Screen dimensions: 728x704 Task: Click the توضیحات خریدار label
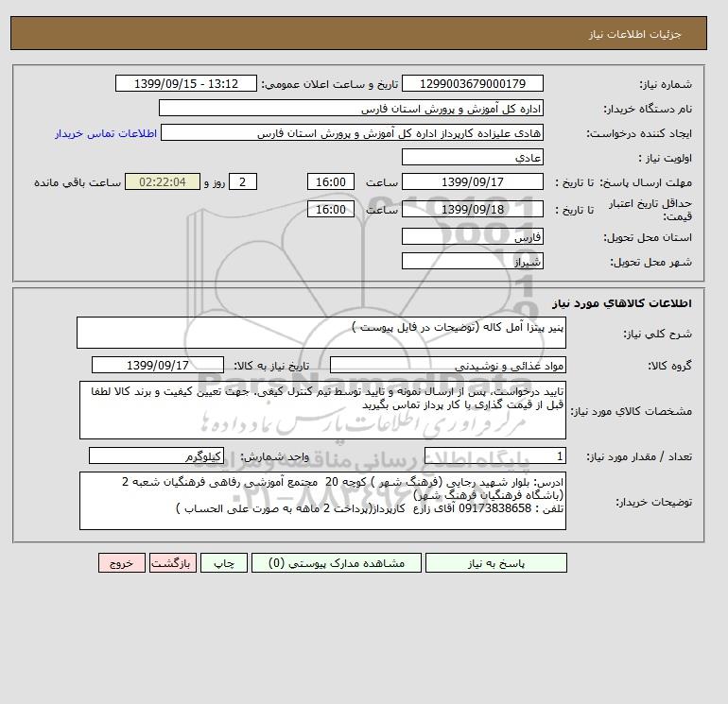(653, 502)
